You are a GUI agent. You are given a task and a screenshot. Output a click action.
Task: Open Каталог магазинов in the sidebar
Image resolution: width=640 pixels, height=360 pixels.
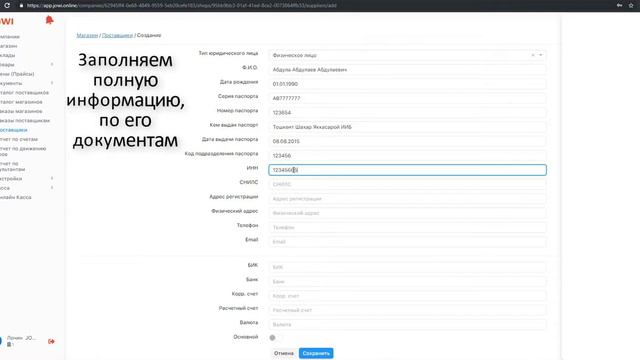click(x=21, y=102)
